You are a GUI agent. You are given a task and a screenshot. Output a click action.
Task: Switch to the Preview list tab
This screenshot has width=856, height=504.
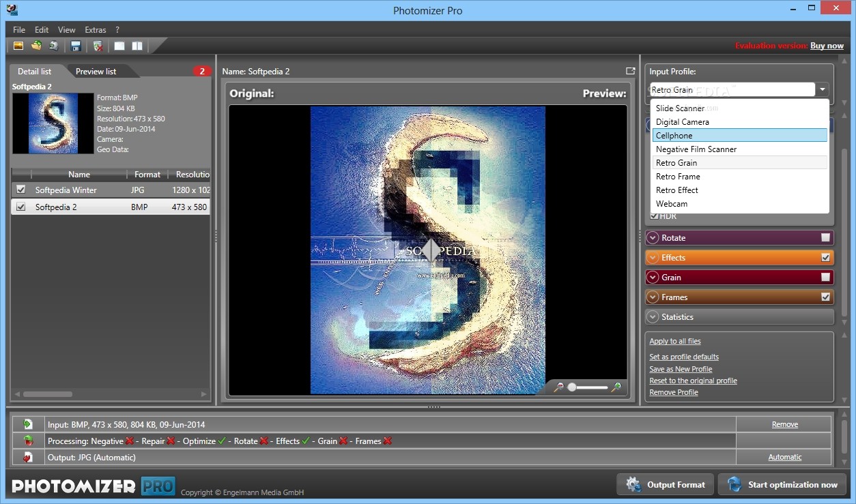[x=96, y=72]
